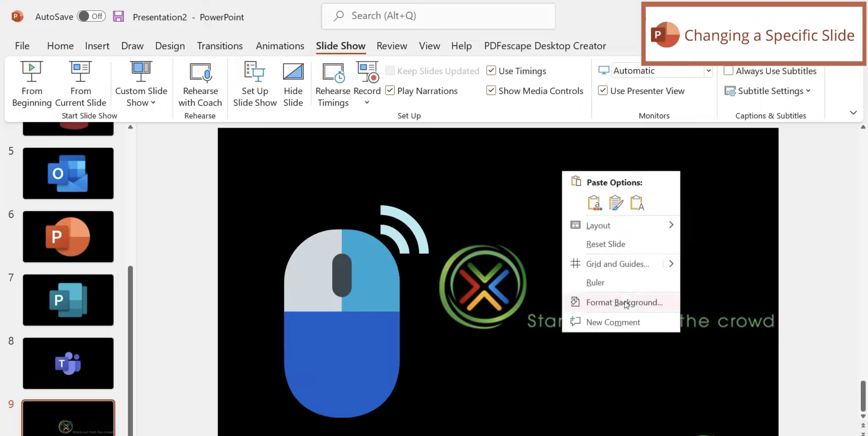Click the next slide double arrow button
The height and width of the screenshot is (436, 868).
point(863,433)
